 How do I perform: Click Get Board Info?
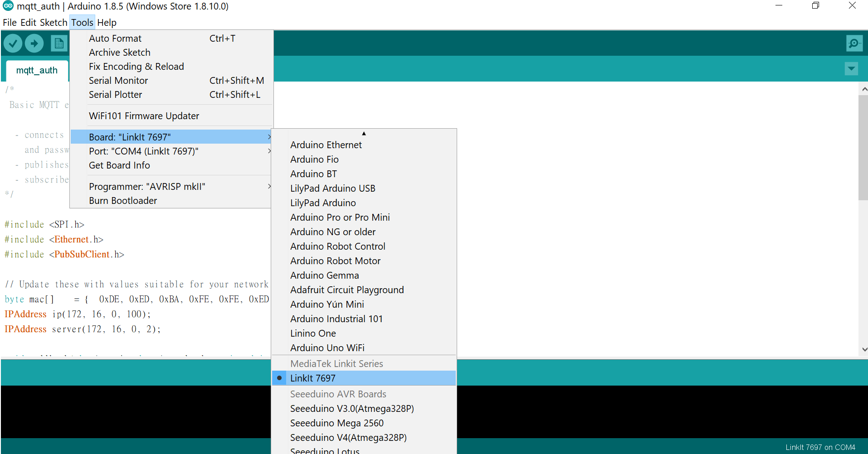[x=171, y=165]
